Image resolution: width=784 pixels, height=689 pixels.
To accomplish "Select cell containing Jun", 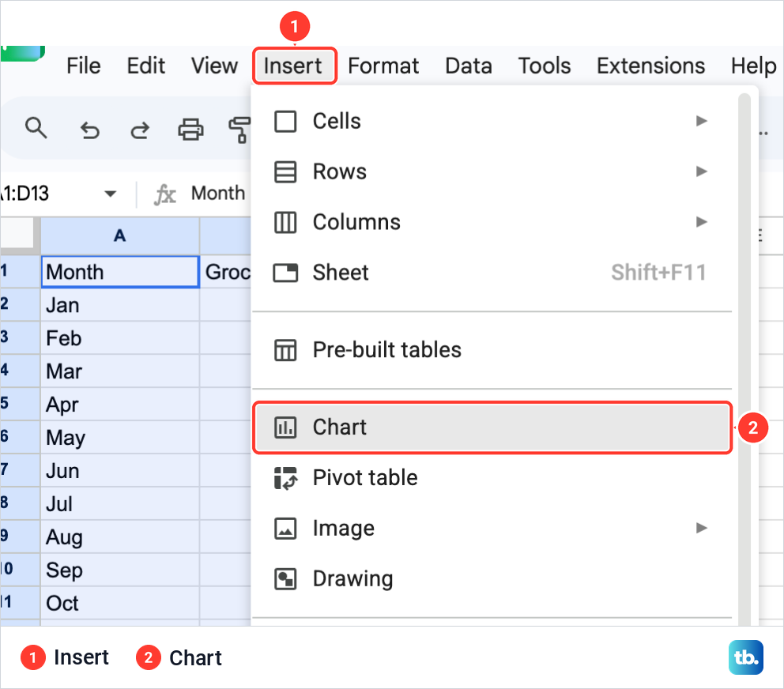I will 120,470.
